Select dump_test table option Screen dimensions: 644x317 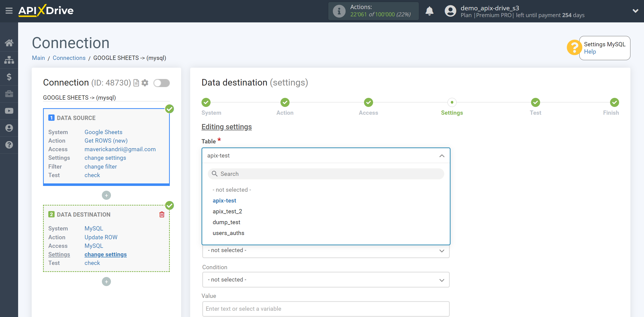226,222
